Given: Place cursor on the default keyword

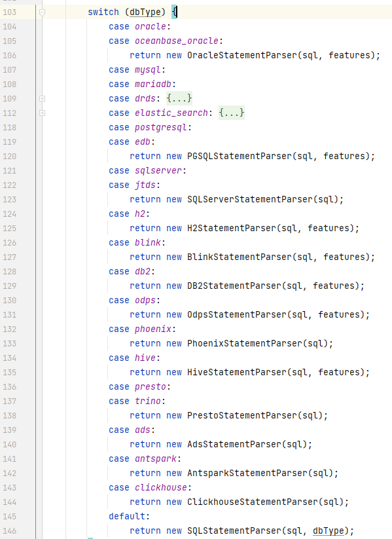Looking at the screenshot, I should [127, 516].
